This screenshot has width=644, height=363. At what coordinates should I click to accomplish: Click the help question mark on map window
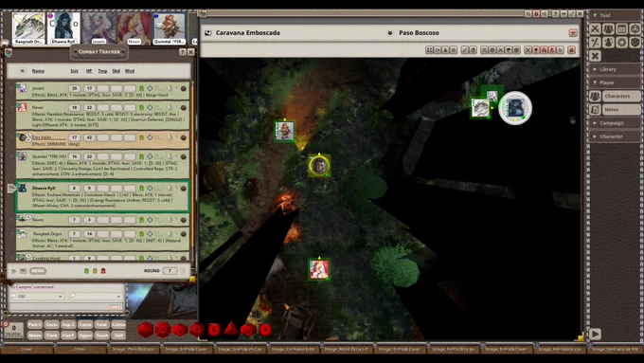coord(555,14)
